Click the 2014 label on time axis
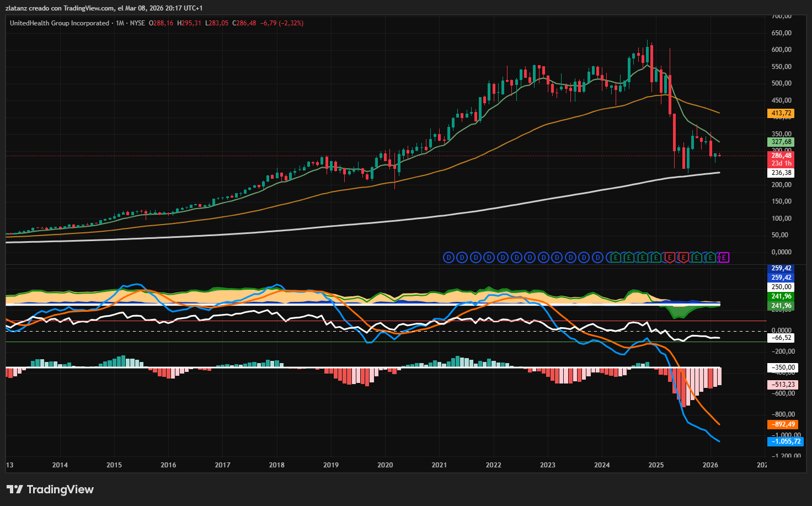Screen dimensions: 812x506 pos(60,465)
